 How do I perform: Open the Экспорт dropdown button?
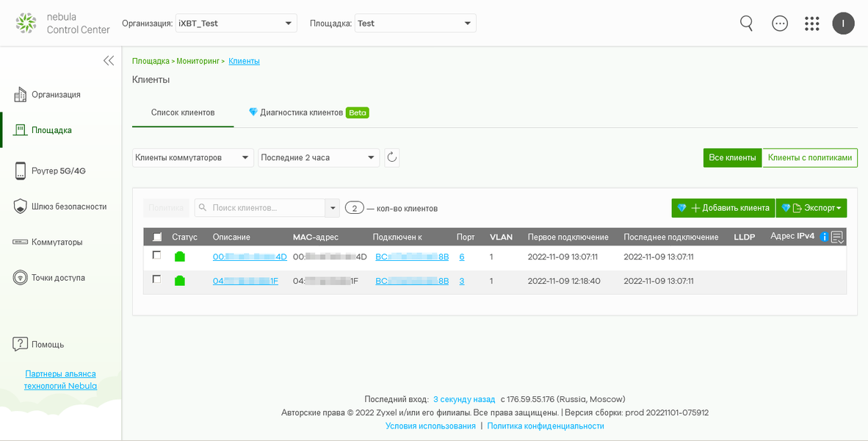point(811,208)
